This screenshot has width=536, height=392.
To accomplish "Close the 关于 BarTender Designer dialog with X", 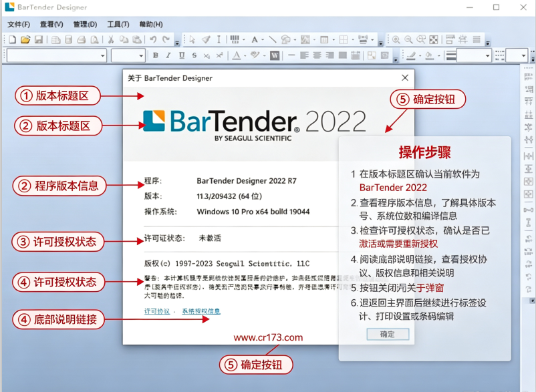I will (405, 78).
